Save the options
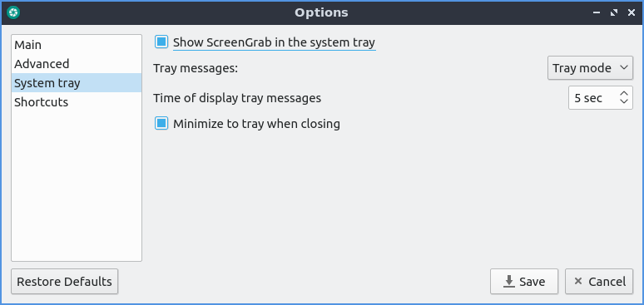Viewport: 644px width, 305px height. [524, 282]
